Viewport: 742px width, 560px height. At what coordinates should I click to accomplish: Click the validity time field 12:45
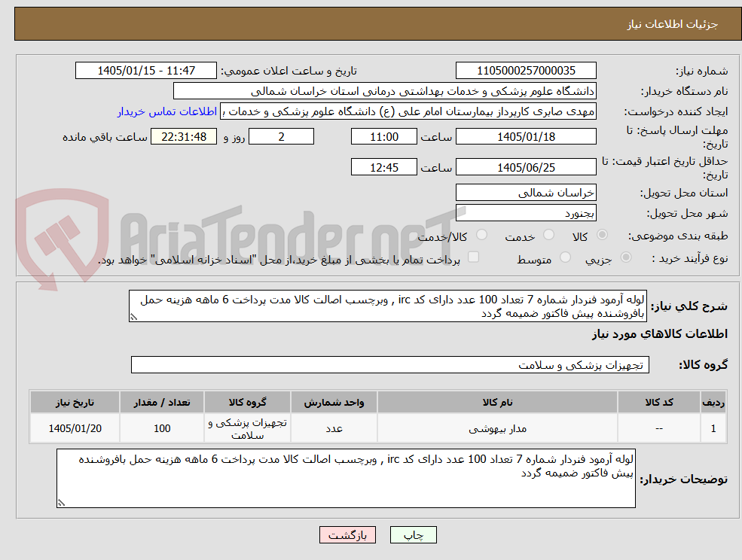(x=383, y=167)
